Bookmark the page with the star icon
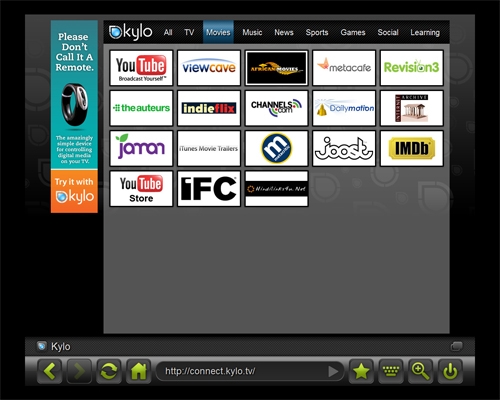Viewport: 500px width, 400px height. (x=361, y=371)
